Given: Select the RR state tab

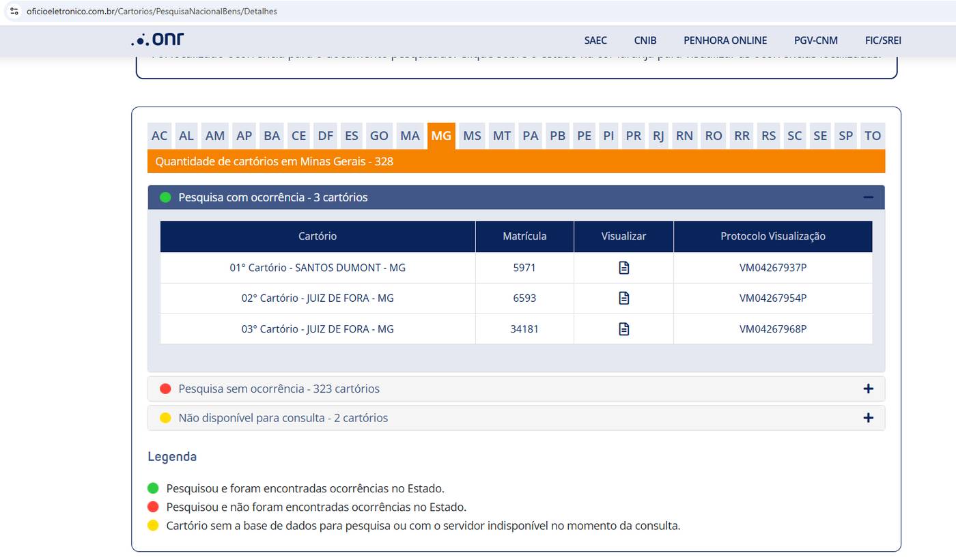Looking at the screenshot, I should [x=742, y=136].
